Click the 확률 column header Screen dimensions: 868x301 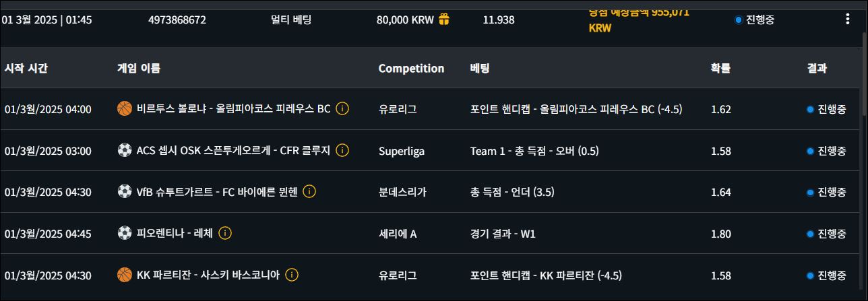pyautogui.click(x=720, y=68)
